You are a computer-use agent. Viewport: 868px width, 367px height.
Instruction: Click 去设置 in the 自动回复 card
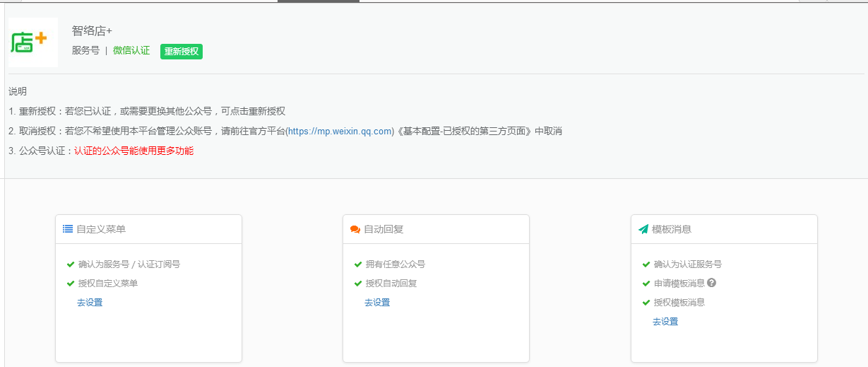click(377, 303)
